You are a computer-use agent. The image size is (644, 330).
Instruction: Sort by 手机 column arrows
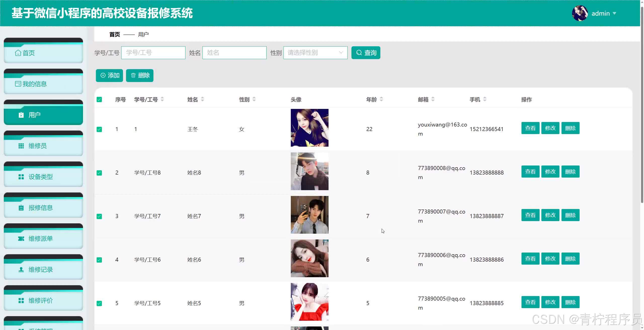[x=485, y=99]
